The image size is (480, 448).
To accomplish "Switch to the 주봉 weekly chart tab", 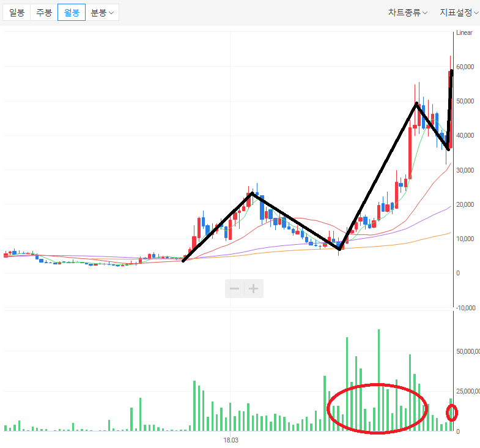I will click(44, 13).
